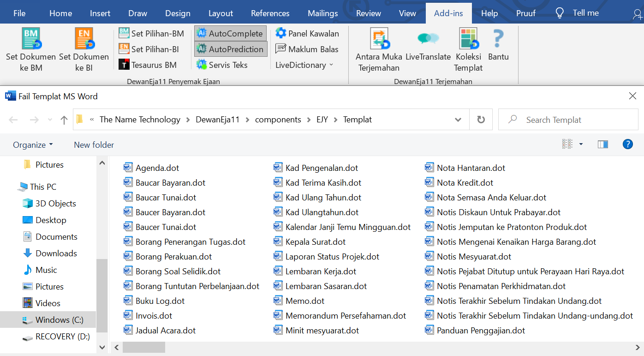644x356 pixels.
Task: Open the Mailings ribbon tab
Action: tap(322, 13)
